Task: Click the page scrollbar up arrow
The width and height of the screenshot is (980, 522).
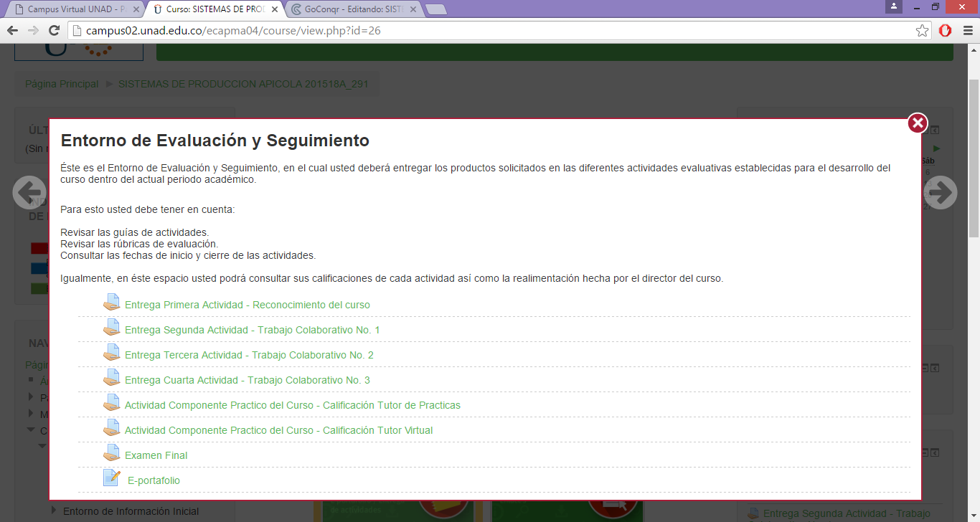Action: point(974,49)
